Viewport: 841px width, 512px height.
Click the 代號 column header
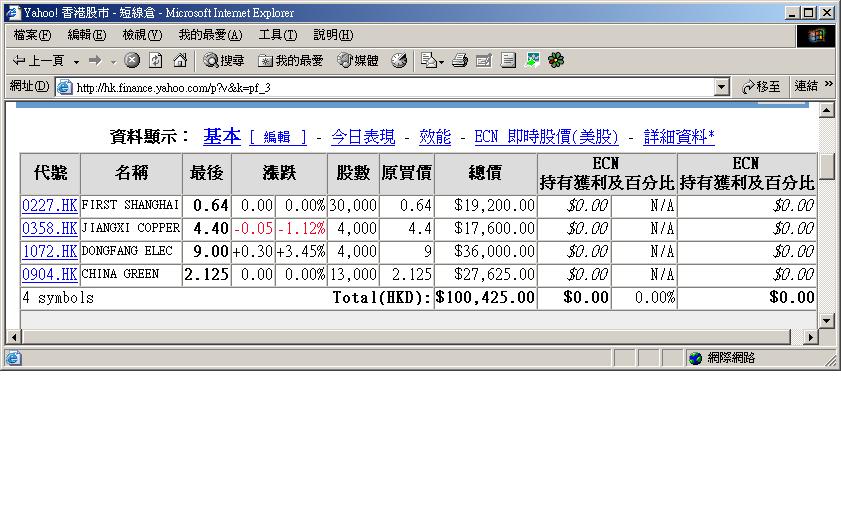[50, 173]
